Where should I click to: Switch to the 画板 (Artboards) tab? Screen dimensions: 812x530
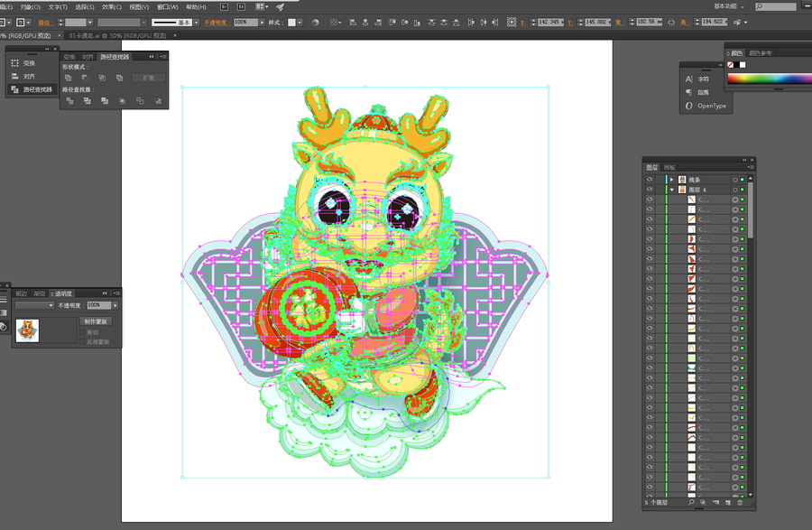669,167
